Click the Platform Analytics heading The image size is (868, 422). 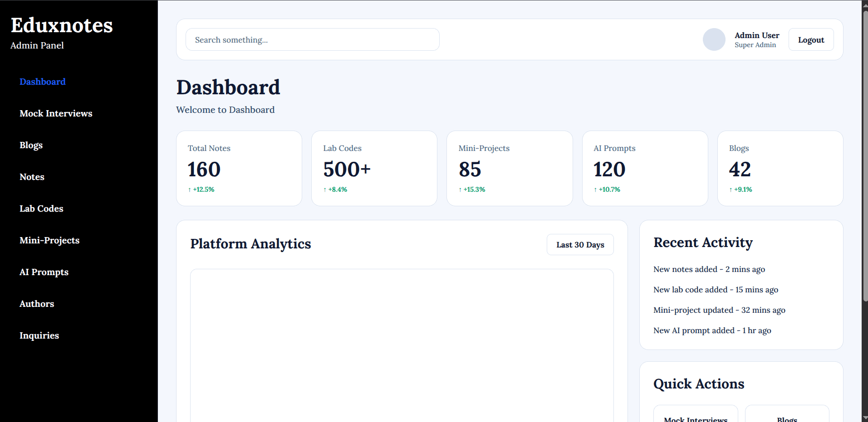250,244
